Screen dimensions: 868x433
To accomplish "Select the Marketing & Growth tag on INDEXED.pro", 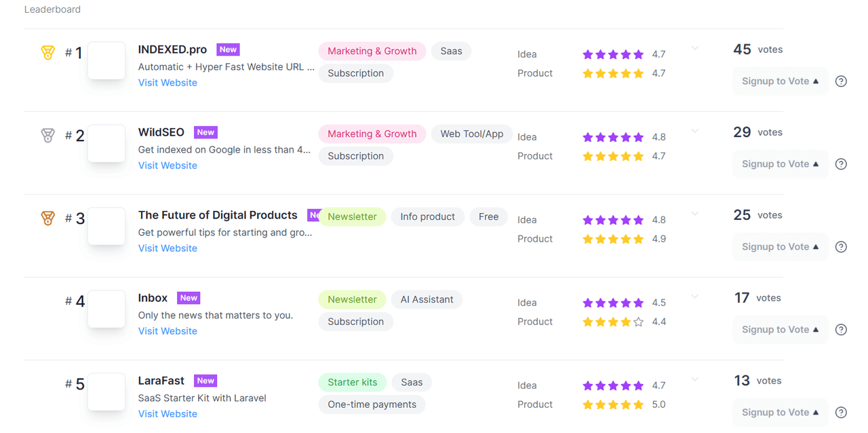I will click(x=372, y=51).
